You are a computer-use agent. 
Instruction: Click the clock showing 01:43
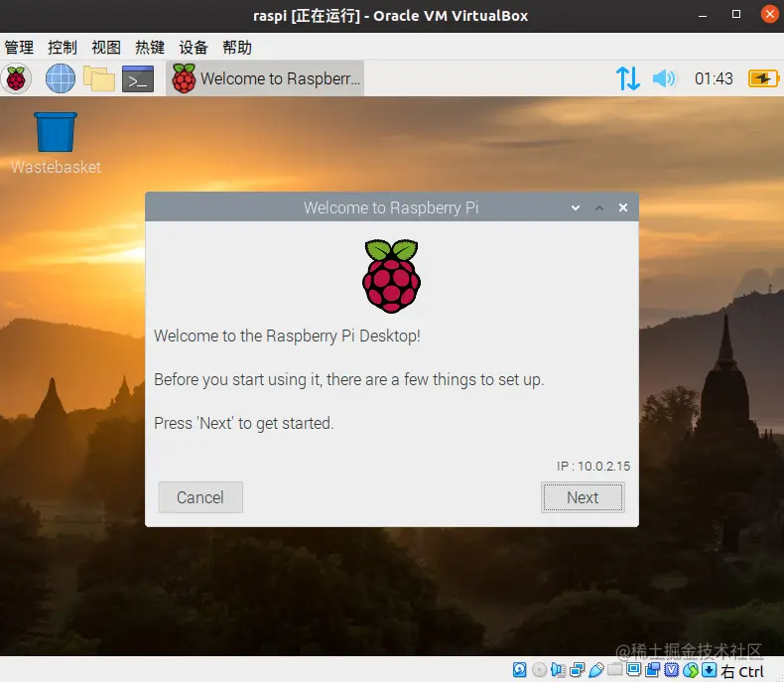click(x=714, y=78)
